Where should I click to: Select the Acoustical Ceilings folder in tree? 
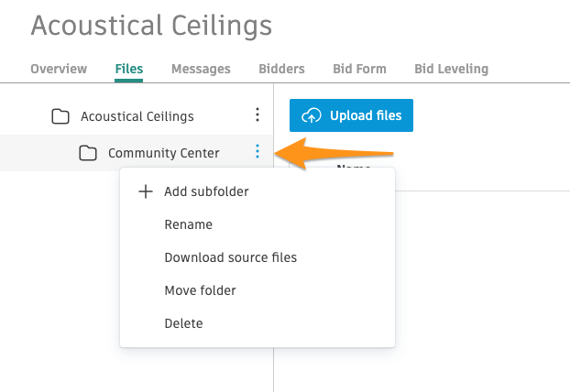[137, 116]
